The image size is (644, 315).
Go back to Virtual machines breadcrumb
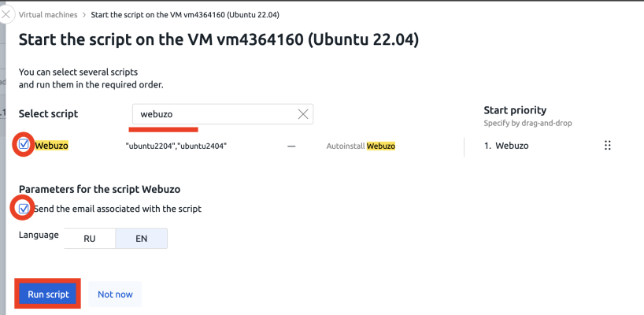(x=48, y=15)
